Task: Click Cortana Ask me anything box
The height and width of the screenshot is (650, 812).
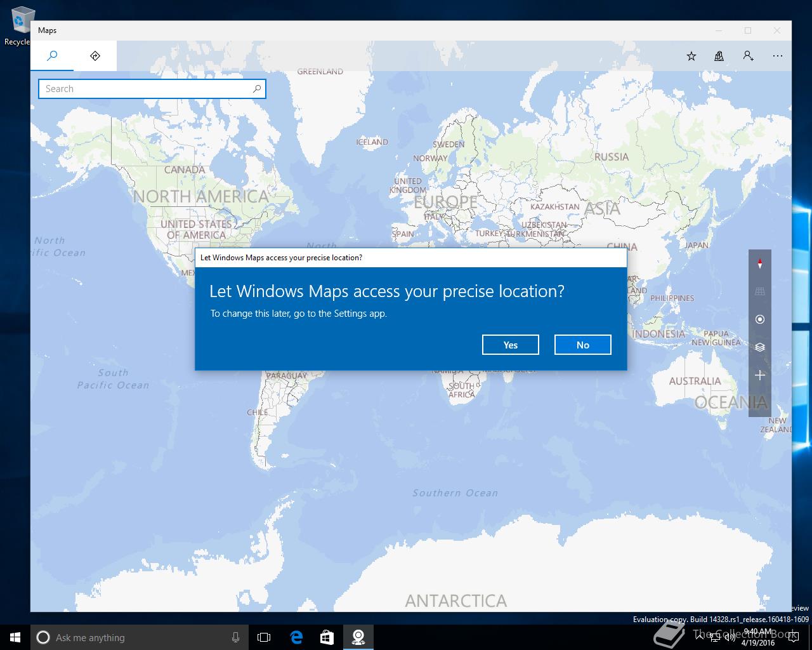Action: [139, 637]
